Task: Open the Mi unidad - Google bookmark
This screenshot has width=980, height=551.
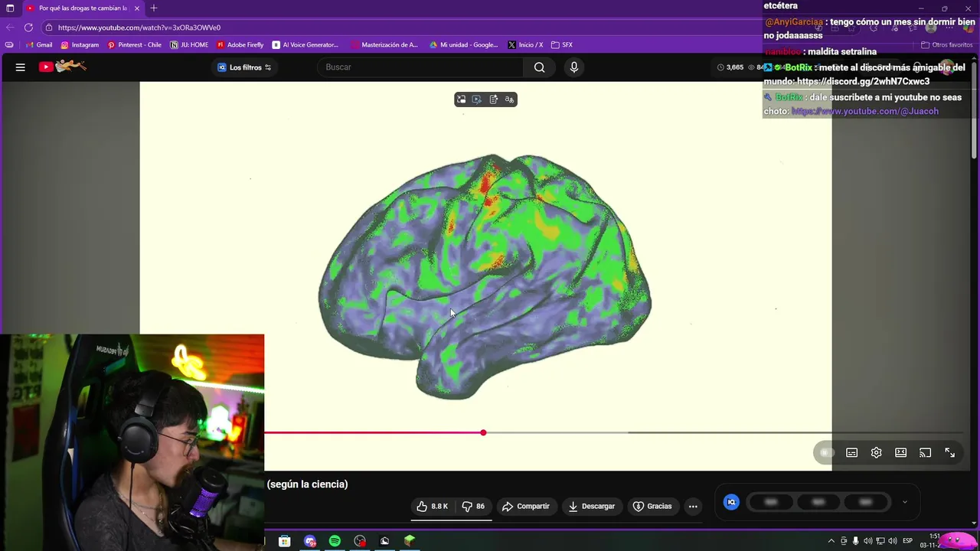Action: click(463, 45)
